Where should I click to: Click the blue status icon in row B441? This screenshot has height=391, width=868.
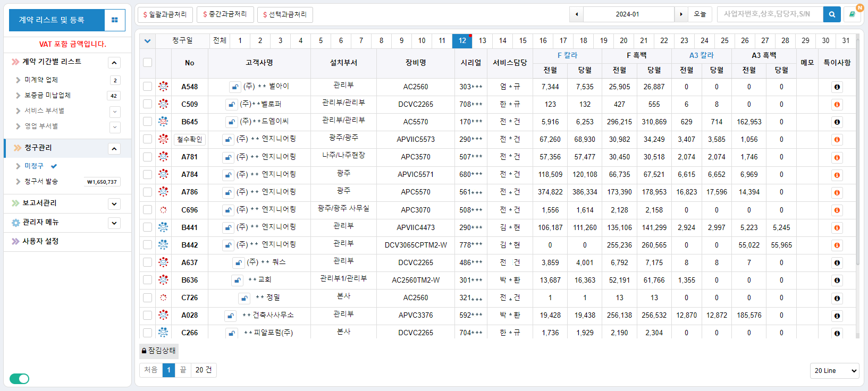163,227
